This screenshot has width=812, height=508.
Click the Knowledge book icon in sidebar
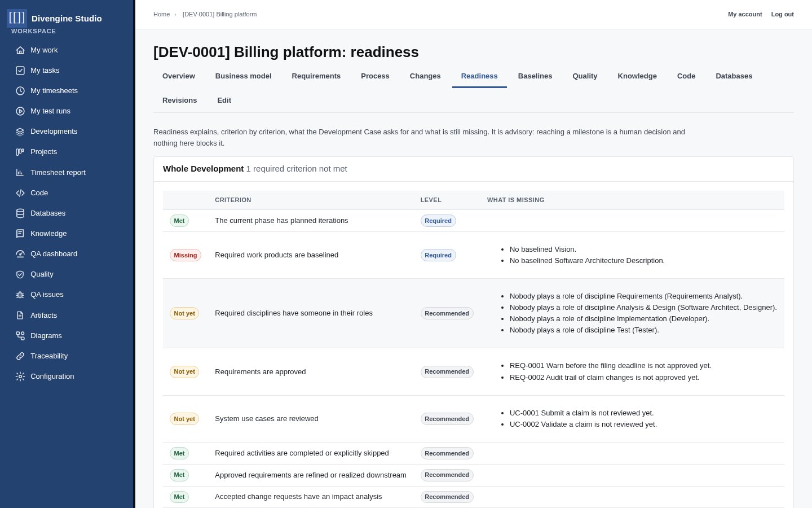pos(20,234)
